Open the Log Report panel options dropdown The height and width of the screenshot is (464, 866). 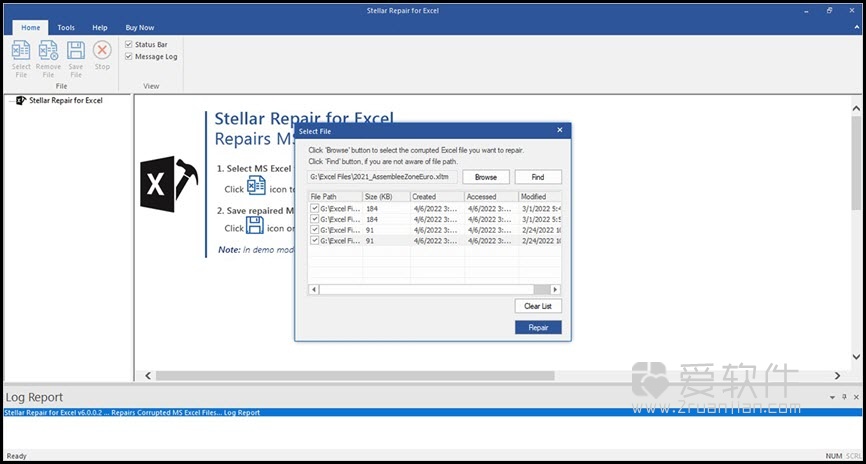pyautogui.click(x=832, y=397)
